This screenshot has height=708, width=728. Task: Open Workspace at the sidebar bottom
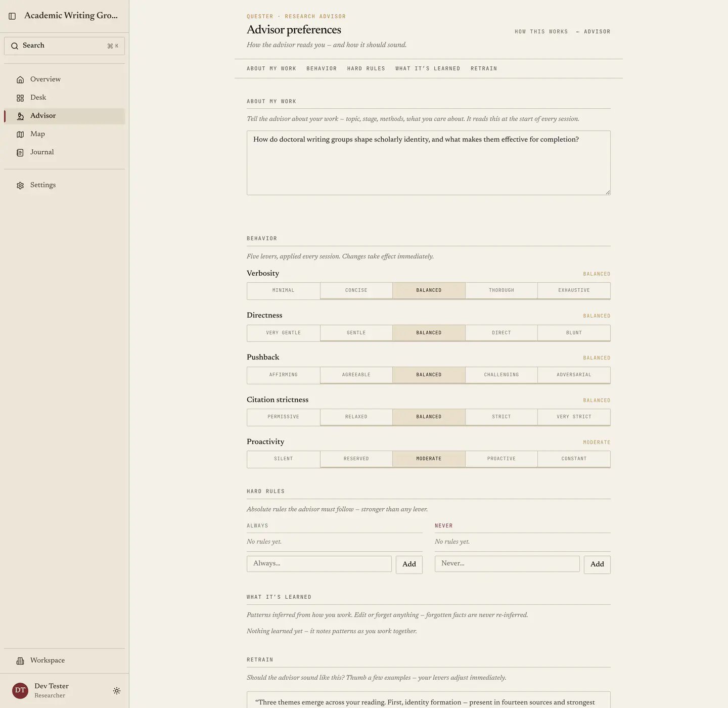pyautogui.click(x=64, y=660)
